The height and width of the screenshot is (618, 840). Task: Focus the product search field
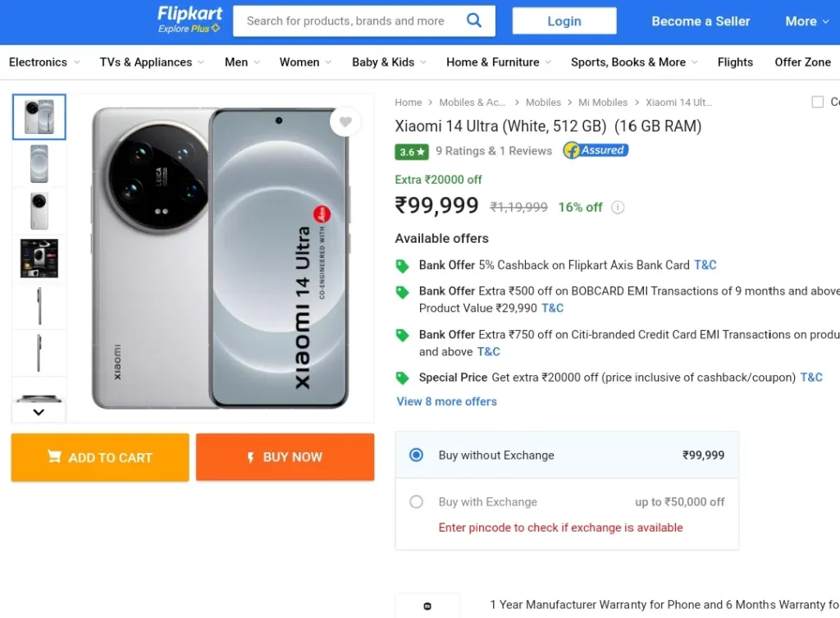(346, 21)
